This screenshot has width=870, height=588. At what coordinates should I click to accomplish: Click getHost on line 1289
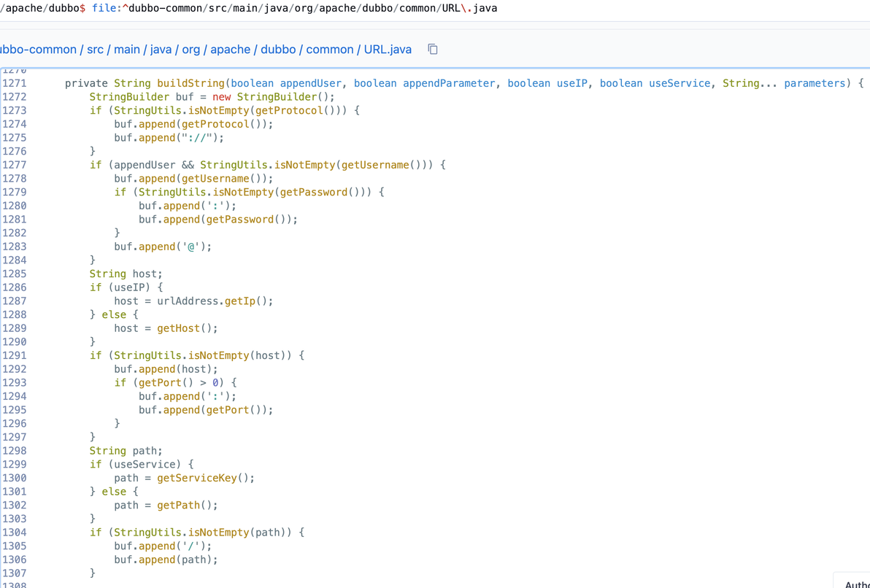tap(179, 328)
